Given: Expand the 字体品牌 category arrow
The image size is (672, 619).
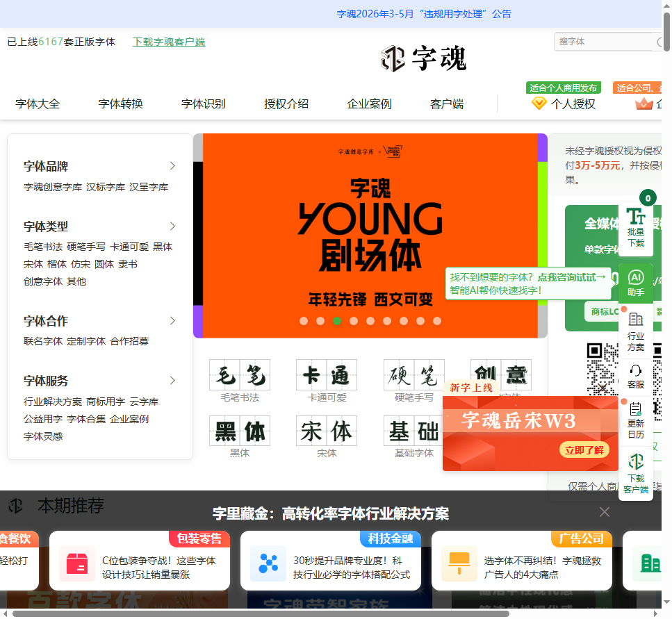Looking at the screenshot, I should [x=172, y=166].
